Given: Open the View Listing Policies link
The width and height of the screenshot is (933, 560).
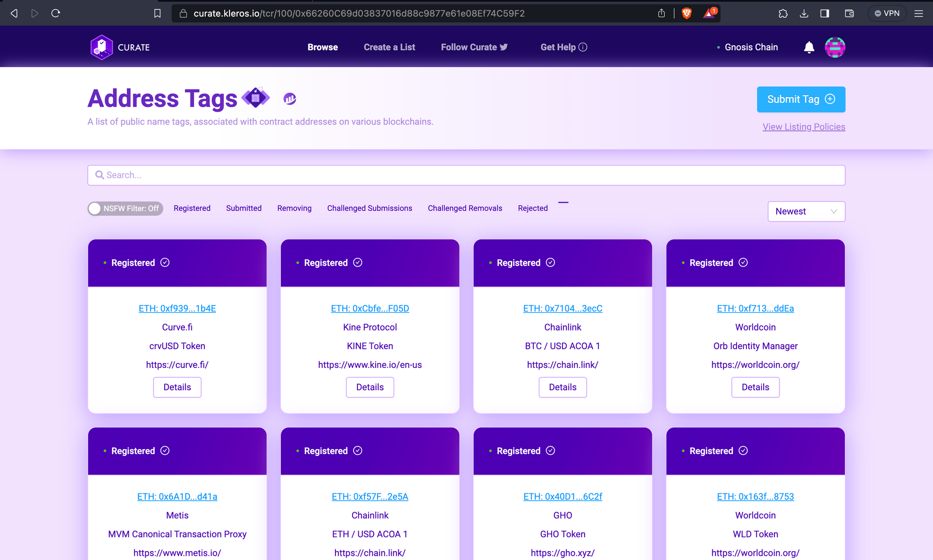Looking at the screenshot, I should 803,127.
